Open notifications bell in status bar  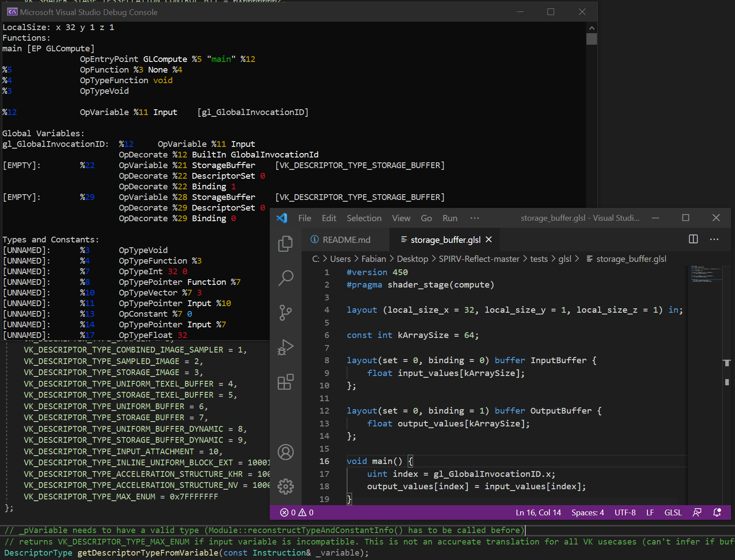click(717, 513)
